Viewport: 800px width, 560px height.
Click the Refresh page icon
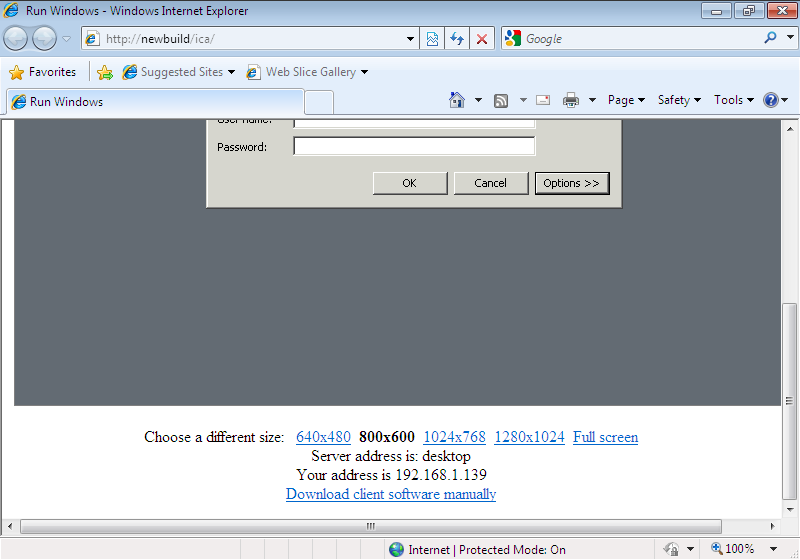tap(457, 39)
